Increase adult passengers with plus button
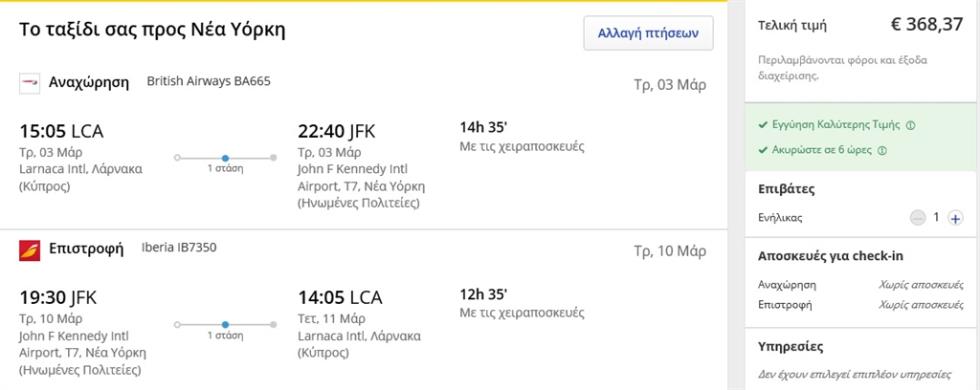 [x=955, y=218]
